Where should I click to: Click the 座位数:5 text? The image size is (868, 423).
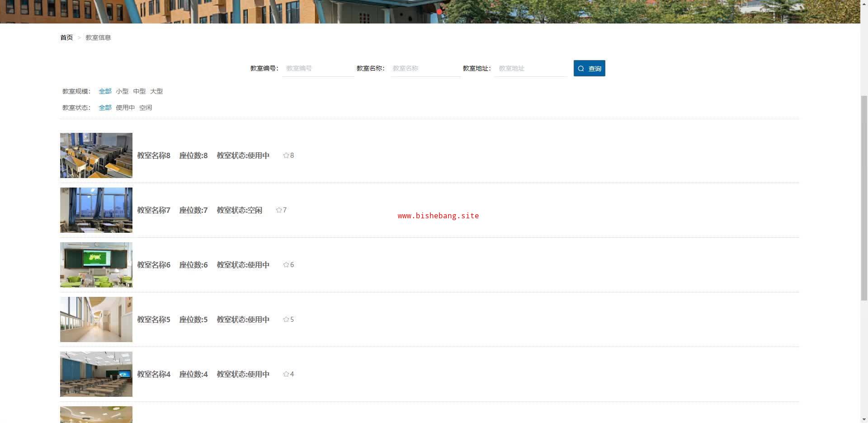[x=193, y=320]
